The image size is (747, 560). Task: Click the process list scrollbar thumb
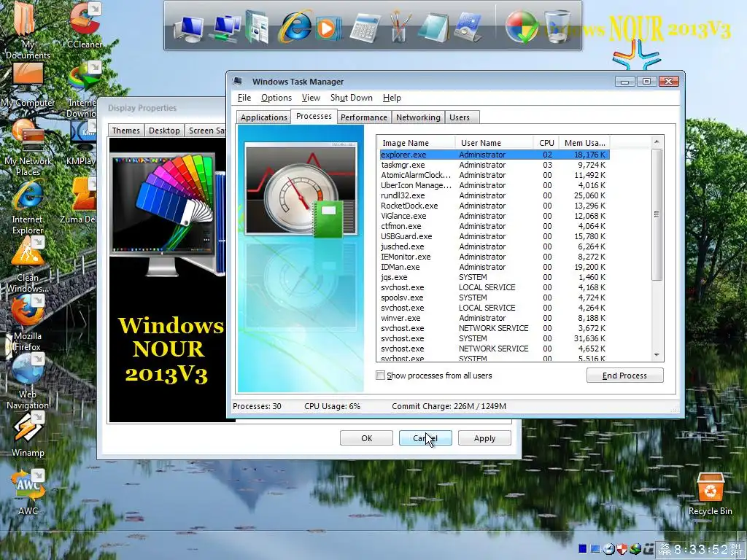point(657,214)
